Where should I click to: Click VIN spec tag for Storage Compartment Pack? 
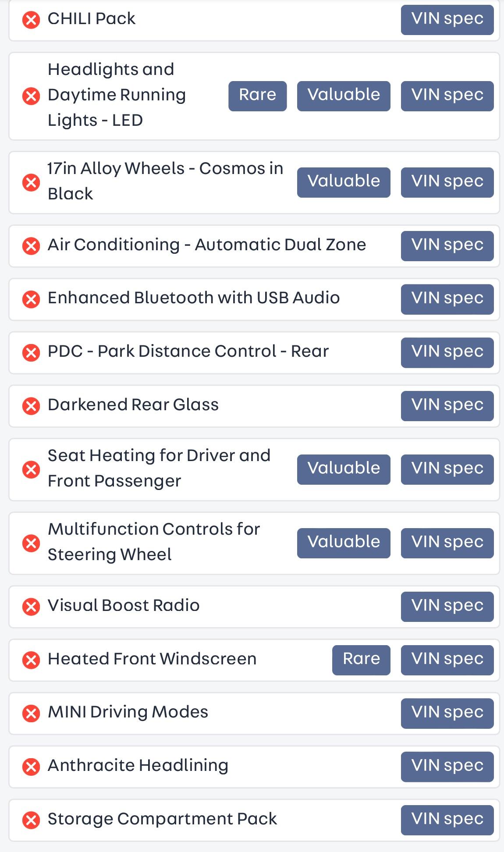point(447,820)
